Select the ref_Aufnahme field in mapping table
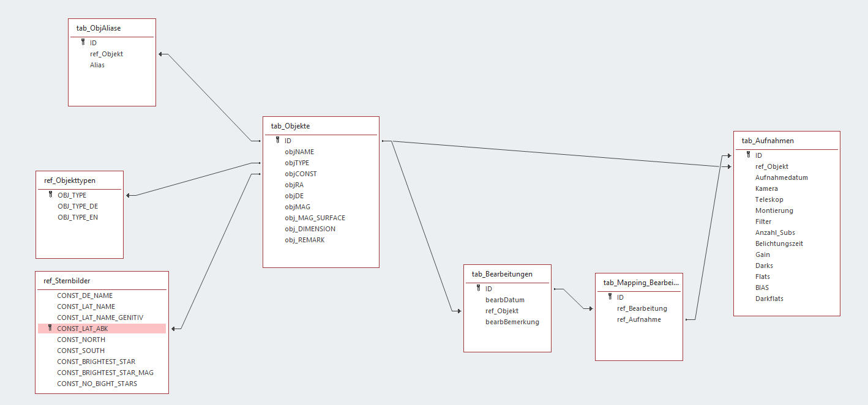Screen dimensions: 868x405 [639, 319]
